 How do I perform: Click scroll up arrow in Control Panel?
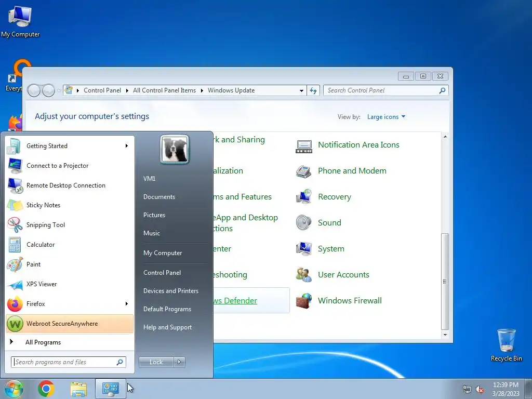click(x=445, y=137)
